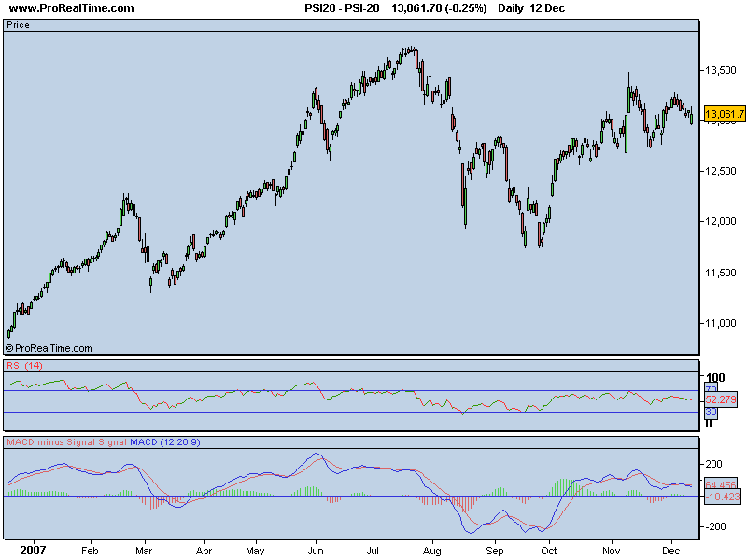Click the 2007 year label on time axis
Image resolution: width=747 pixels, height=560 pixels.
(x=33, y=551)
